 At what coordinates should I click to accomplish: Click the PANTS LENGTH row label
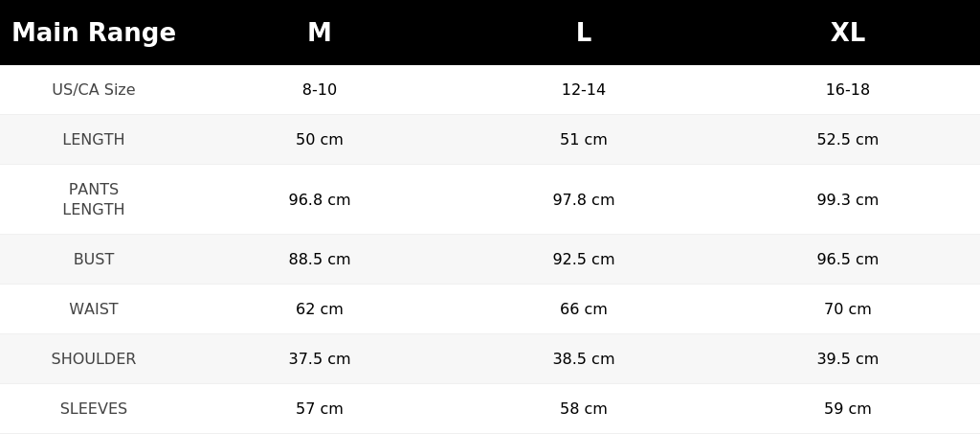pos(94,199)
